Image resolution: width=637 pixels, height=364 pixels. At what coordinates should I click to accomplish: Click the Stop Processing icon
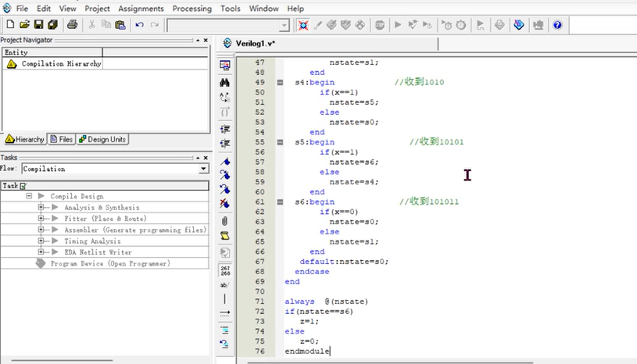coord(379,25)
